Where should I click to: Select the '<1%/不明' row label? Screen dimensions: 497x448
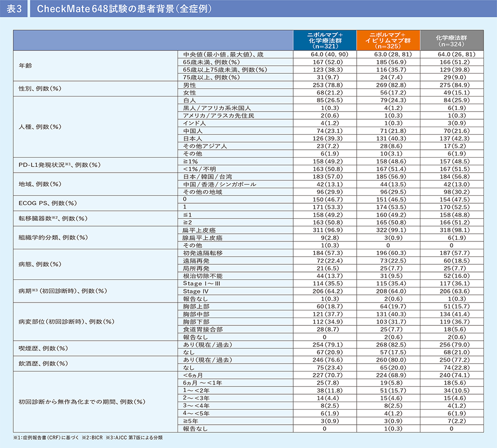[199, 169]
